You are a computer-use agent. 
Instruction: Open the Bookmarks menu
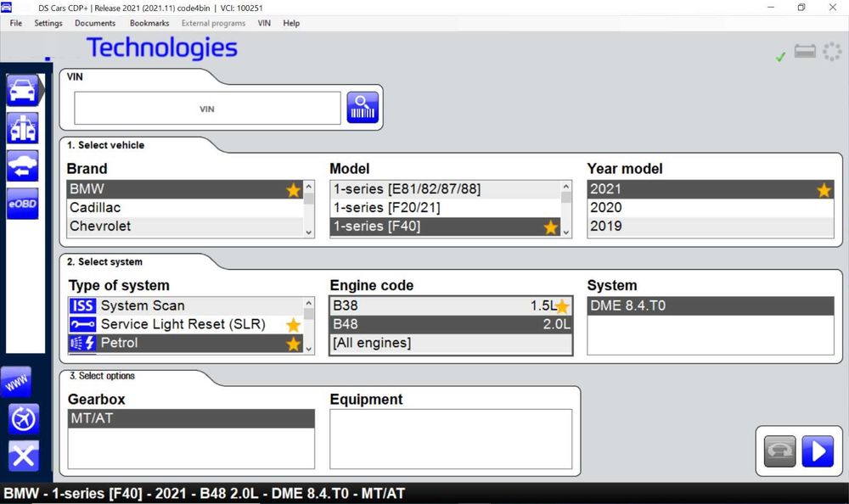pos(149,23)
